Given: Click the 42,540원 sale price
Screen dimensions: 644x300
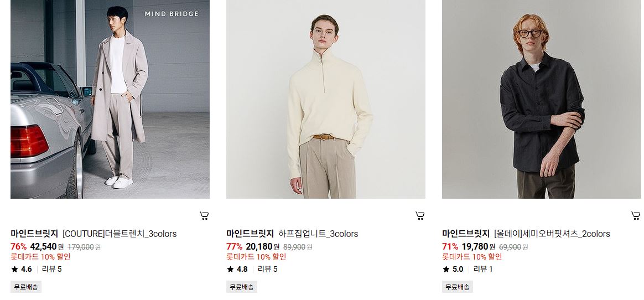Looking at the screenshot, I should tap(47, 246).
